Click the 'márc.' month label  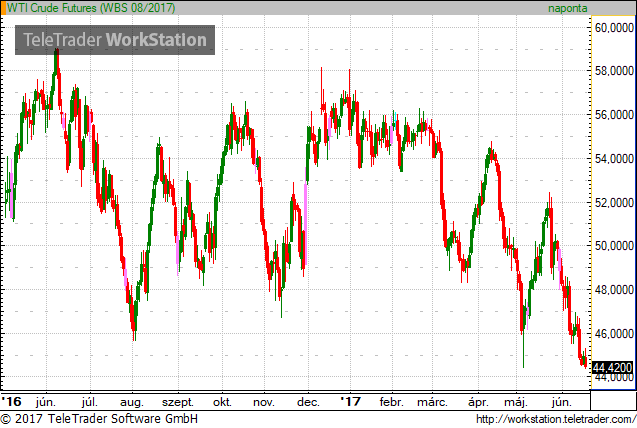(x=432, y=402)
